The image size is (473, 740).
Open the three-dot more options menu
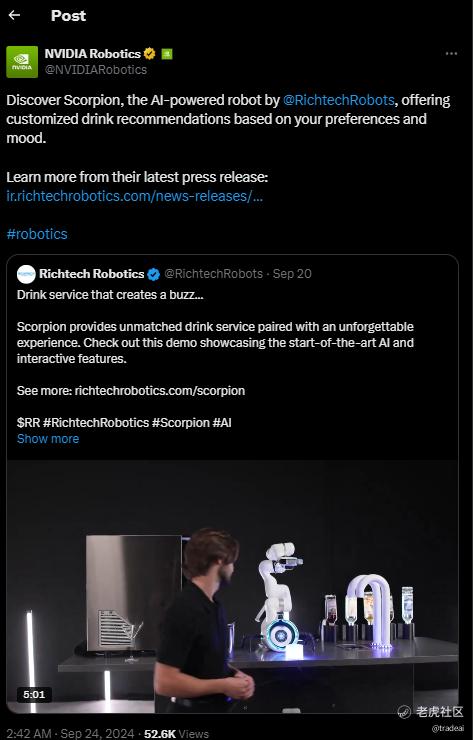[451, 54]
